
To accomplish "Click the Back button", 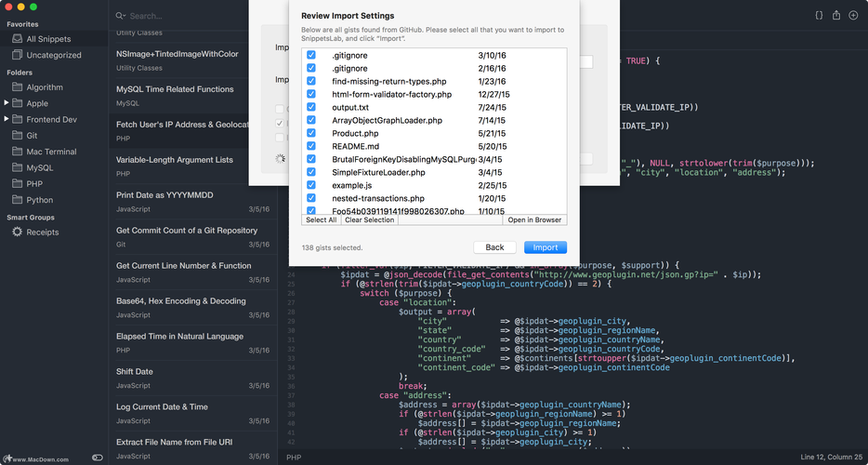I will tap(495, 247).
